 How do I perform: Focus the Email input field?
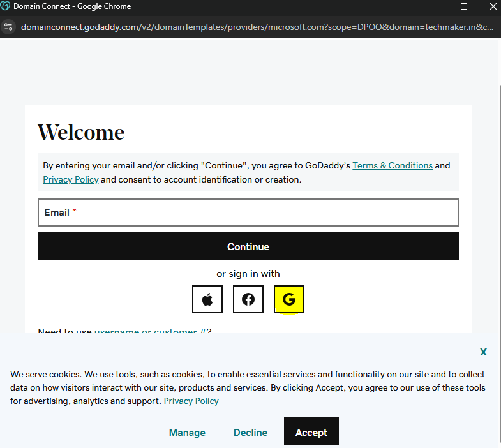[x=248, y=213]
